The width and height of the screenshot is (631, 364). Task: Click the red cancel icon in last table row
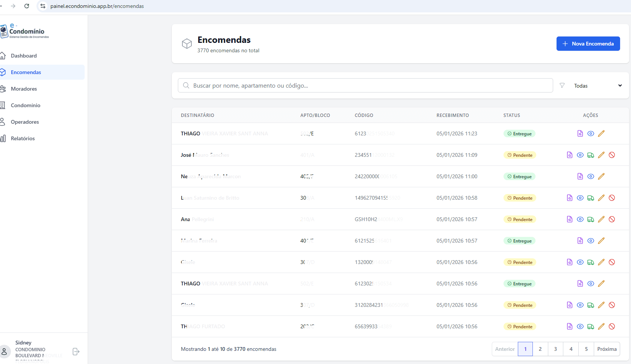coord(612,326)
